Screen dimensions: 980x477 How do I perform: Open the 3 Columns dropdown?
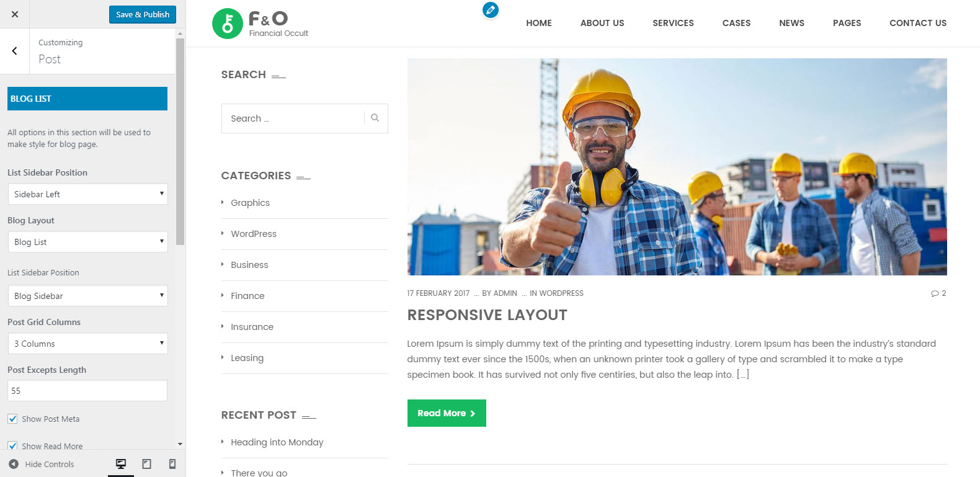point(87,344)
